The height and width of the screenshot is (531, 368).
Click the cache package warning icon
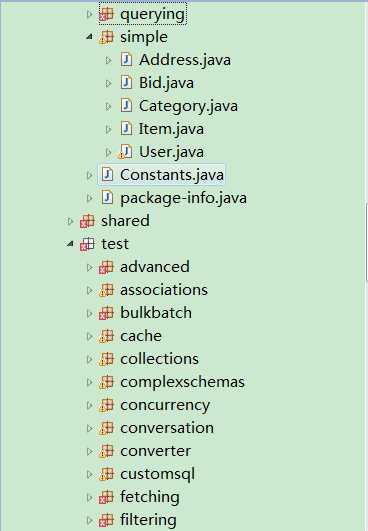(106, 336)
